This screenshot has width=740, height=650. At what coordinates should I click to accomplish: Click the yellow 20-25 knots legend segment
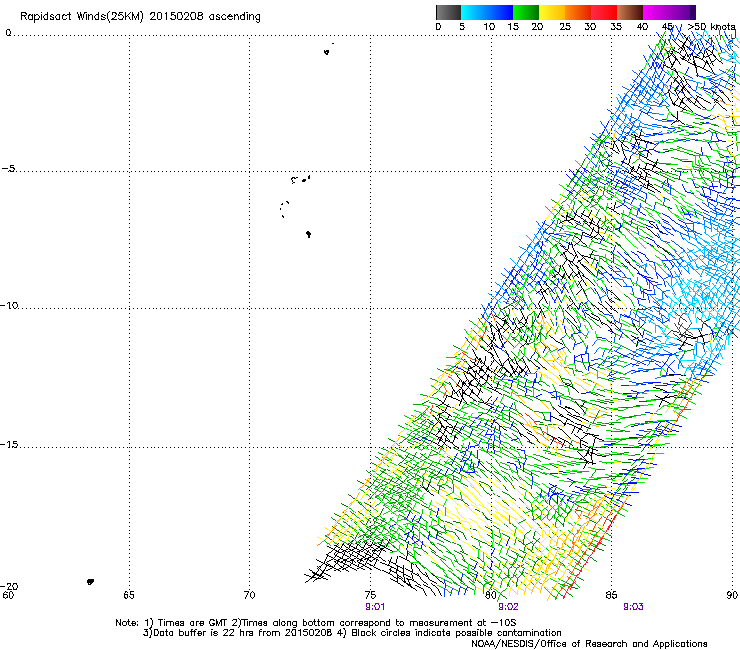pos(552,12)
